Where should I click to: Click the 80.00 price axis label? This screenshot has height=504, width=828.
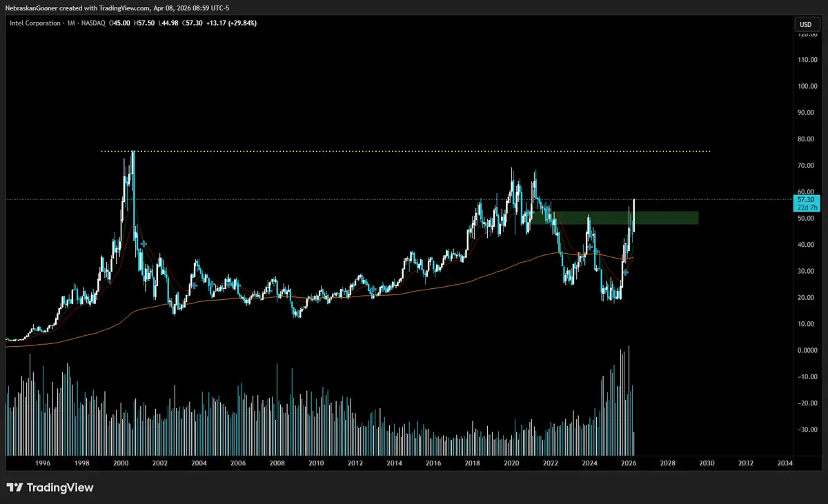point(807,139)
